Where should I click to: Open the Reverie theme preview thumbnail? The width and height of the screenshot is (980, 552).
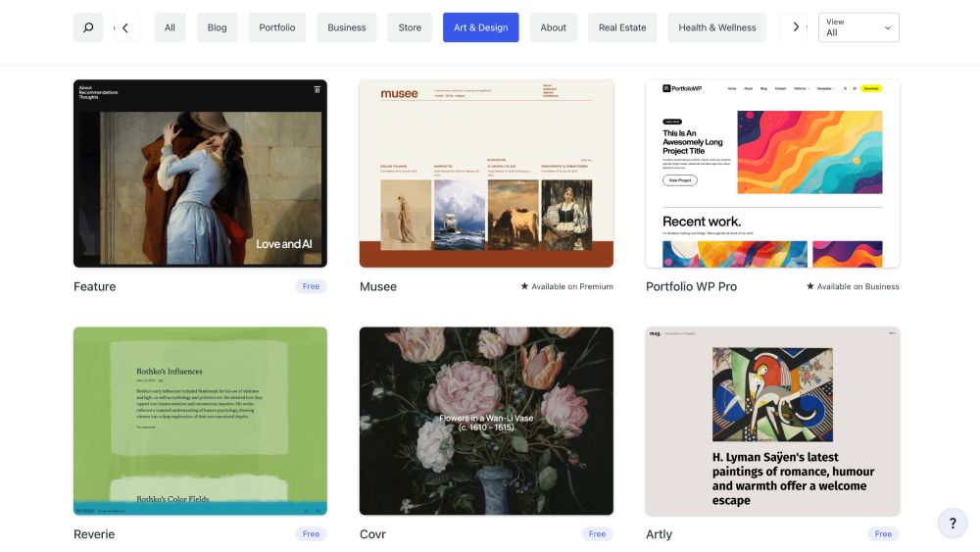200,422
